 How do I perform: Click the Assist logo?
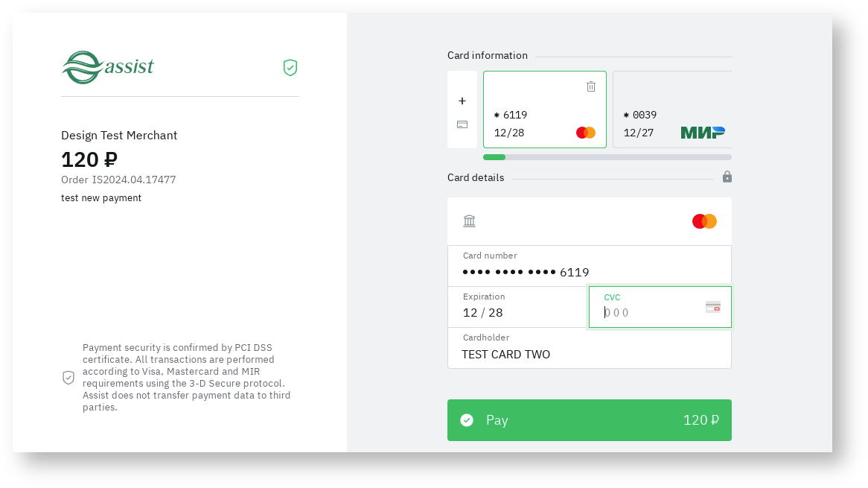pyautogui.click(x=107, y=67)
